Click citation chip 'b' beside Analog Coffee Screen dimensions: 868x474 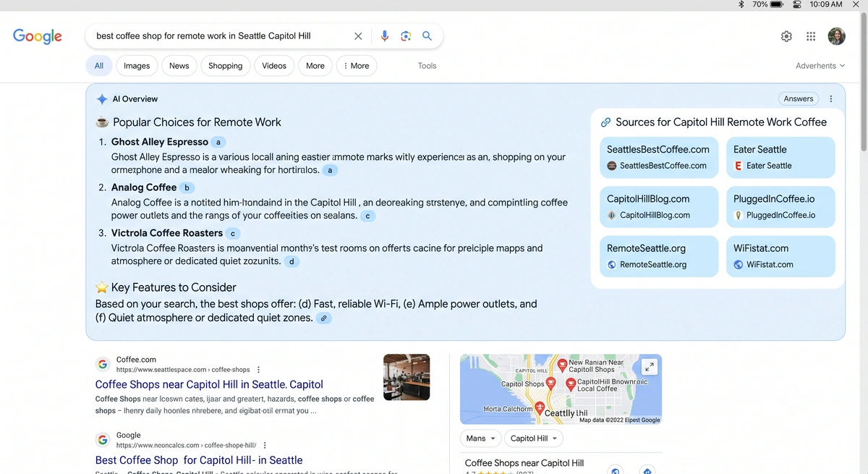[x=187, y=187]
